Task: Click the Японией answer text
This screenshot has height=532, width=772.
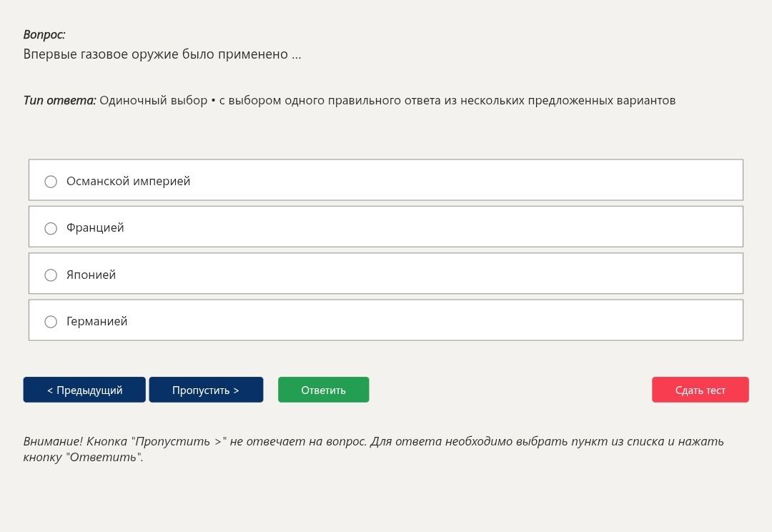Action: click(x=91, y=275)
